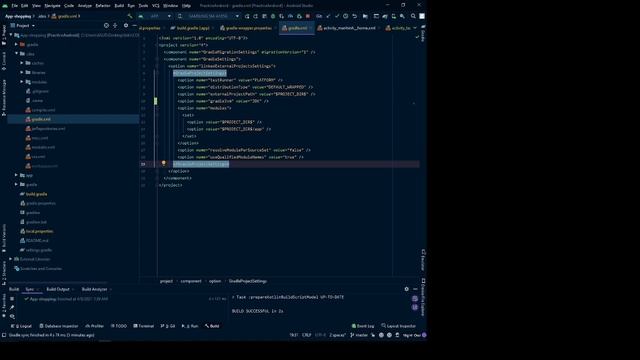Open the Navigate menu
The image size is (640, 360).
[x=52, y=6]
